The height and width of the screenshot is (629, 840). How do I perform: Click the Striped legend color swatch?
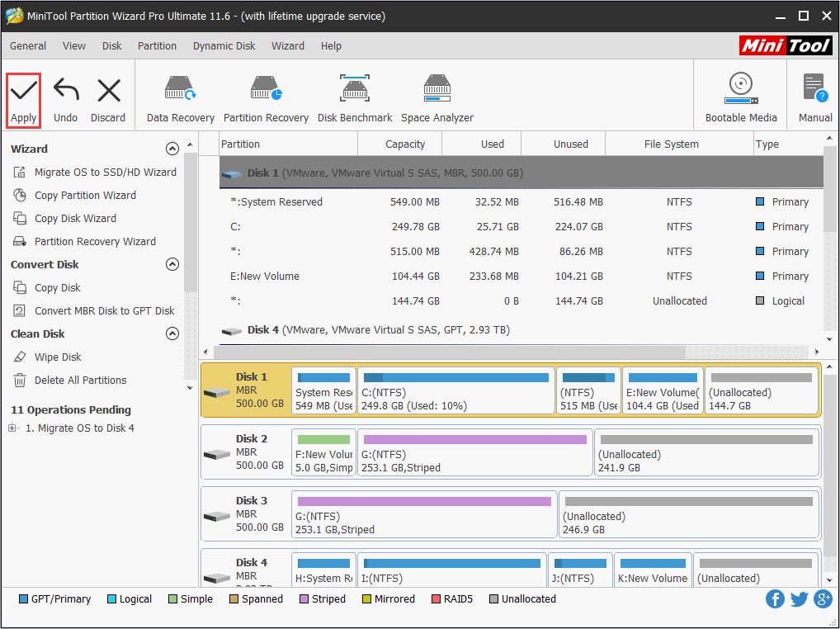[304, 599]
